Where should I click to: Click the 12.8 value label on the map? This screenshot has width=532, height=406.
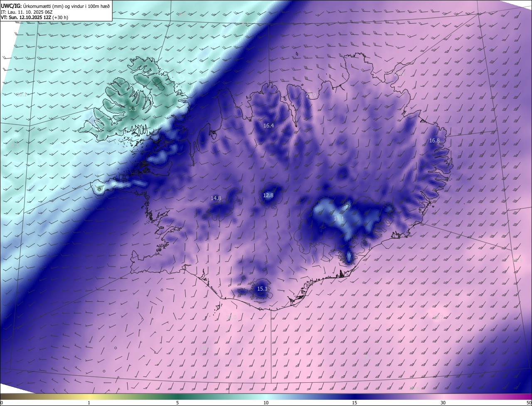click(x=268, y=196)
